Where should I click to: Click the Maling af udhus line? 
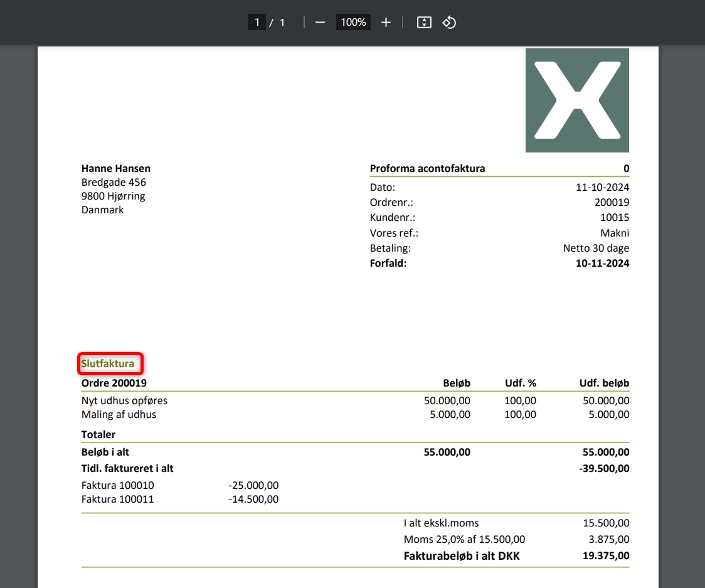119,414
